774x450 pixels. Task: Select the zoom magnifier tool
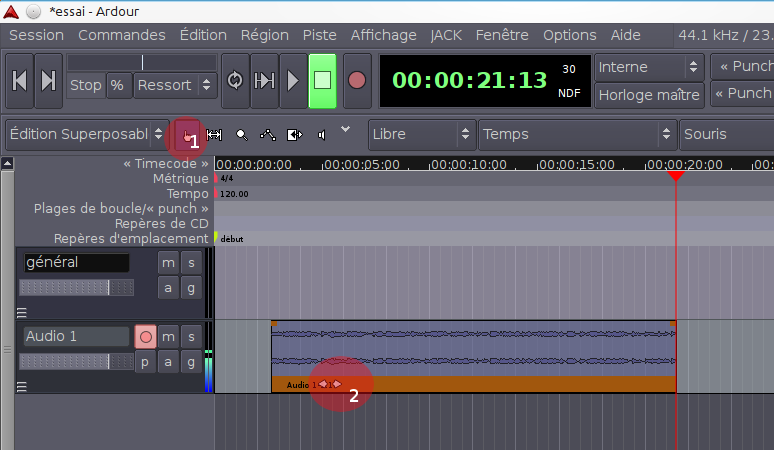coord(241,135)
